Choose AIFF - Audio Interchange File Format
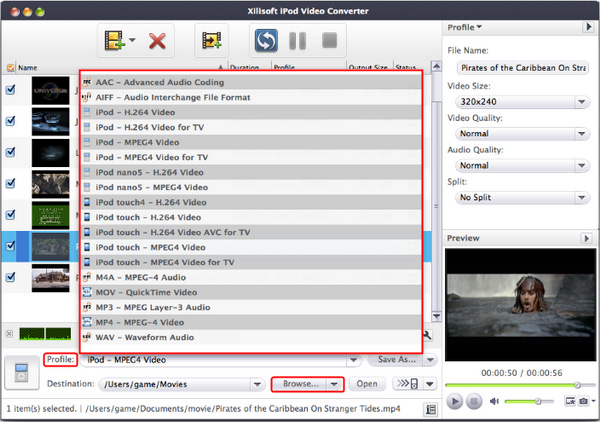600x422 pixels. (x=251, y=97)
